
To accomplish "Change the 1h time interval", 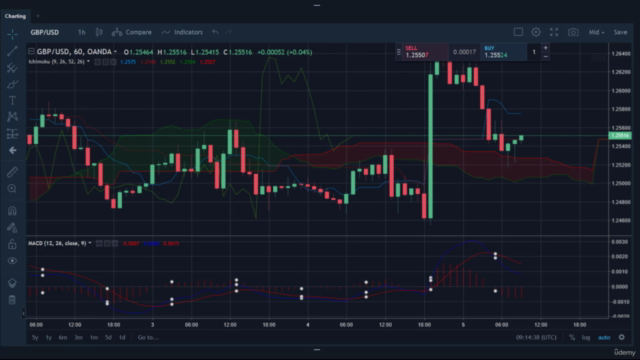I will pos(82,32).
